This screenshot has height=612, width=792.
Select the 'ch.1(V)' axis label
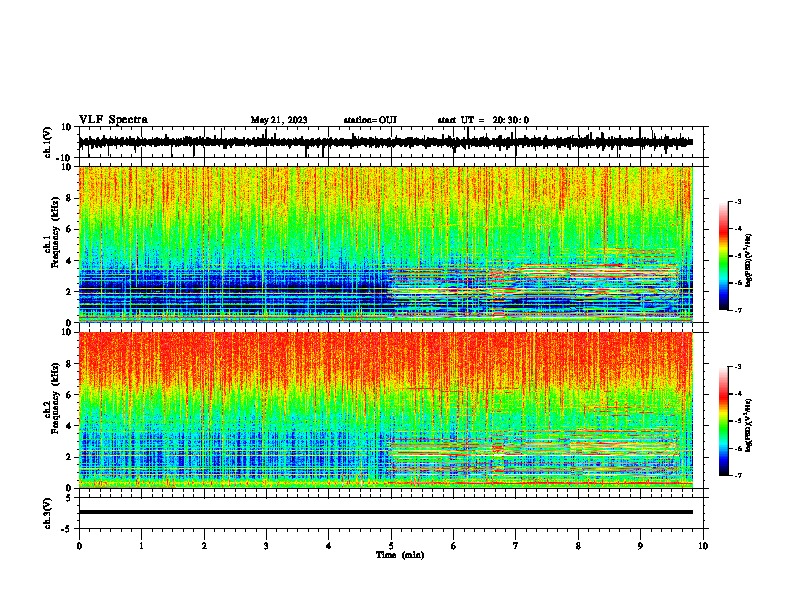click(48, 142)
